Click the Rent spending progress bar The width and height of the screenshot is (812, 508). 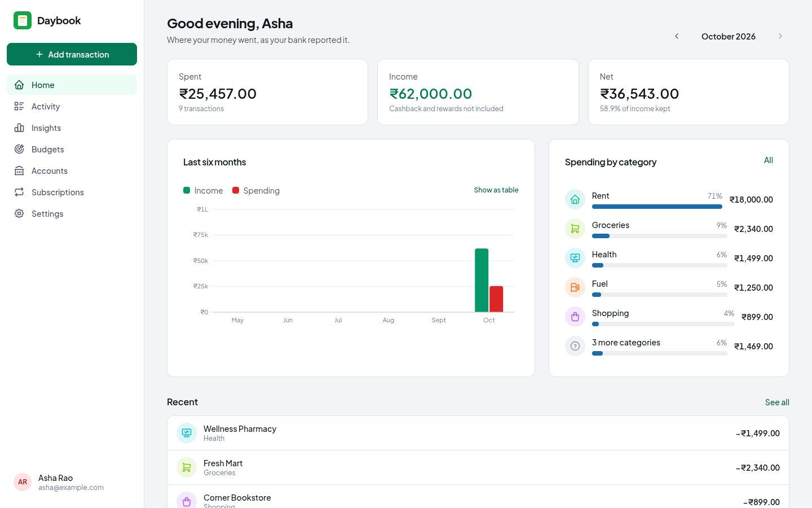pyautogui.click(x=657, y=207)
